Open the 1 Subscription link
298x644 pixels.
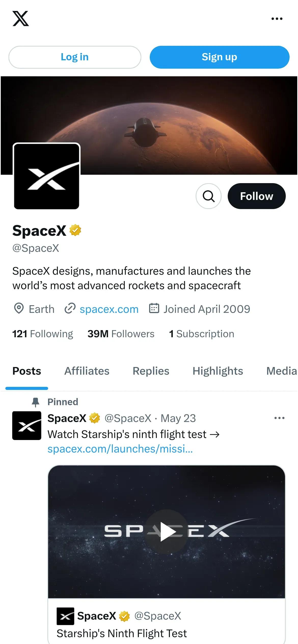[x=202, y=334]
